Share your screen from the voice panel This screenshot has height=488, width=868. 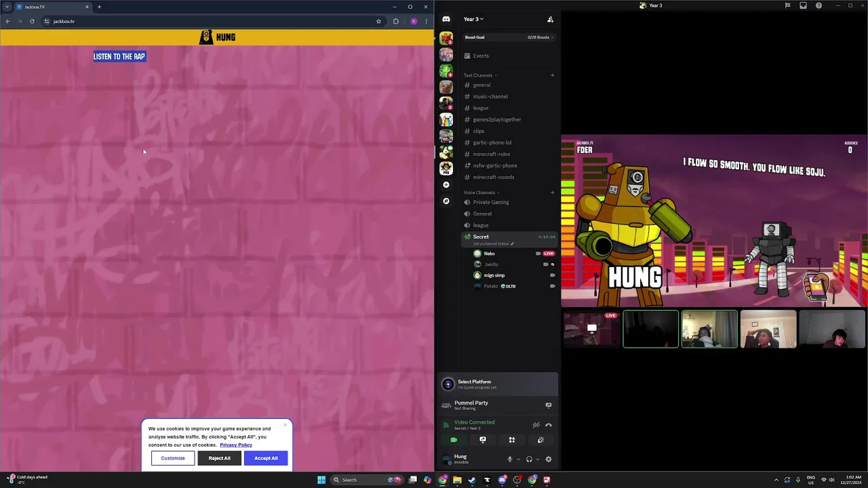click(483, 440)
